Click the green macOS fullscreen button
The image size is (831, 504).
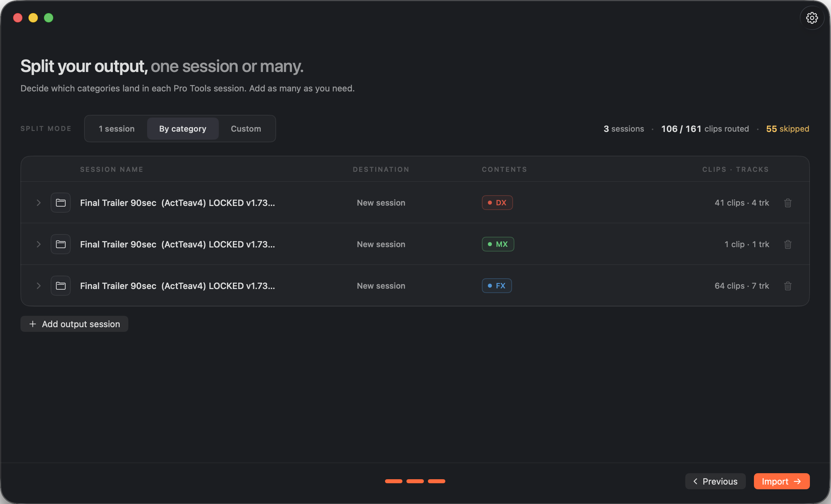coord(49,18)
